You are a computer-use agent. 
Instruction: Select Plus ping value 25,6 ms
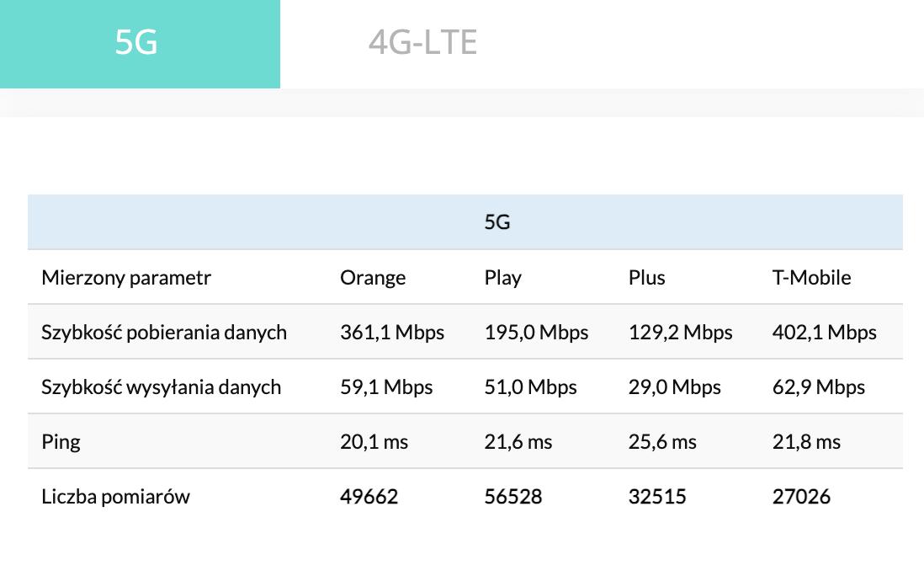click(x=662, y=442)
